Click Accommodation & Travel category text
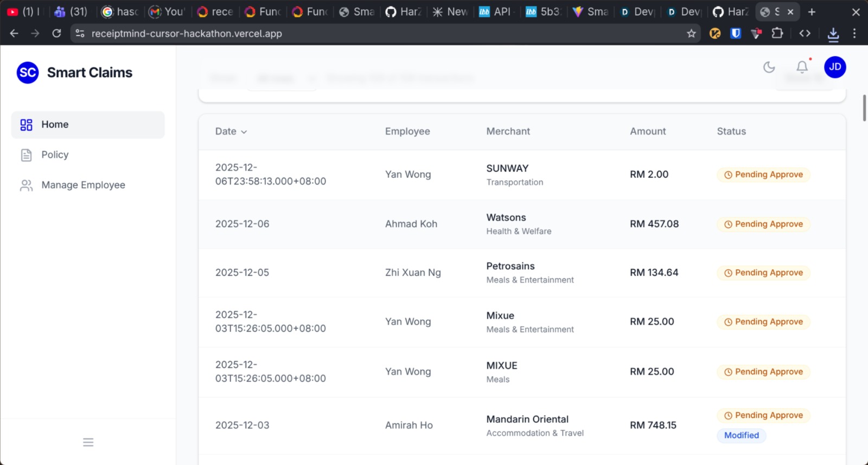Image resolution: width=868 pixels, height=465 pixels. pyautogui.click(x=535, y=433)
